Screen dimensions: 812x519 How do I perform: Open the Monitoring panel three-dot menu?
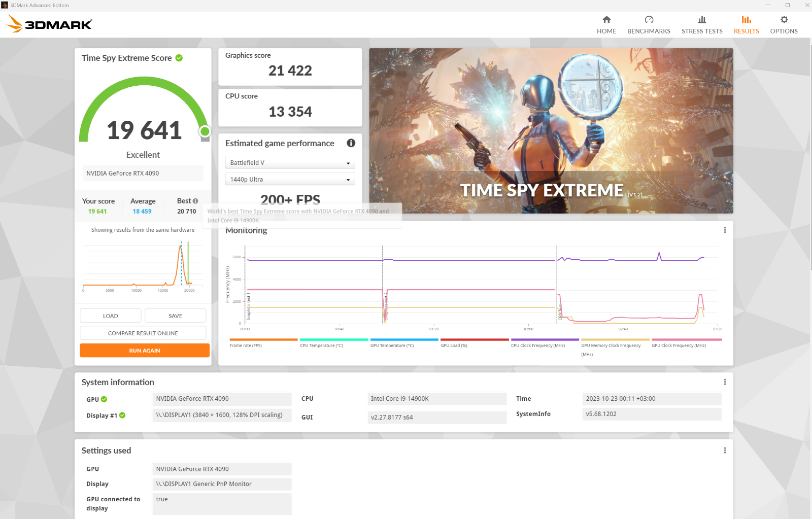coord(725,230)
